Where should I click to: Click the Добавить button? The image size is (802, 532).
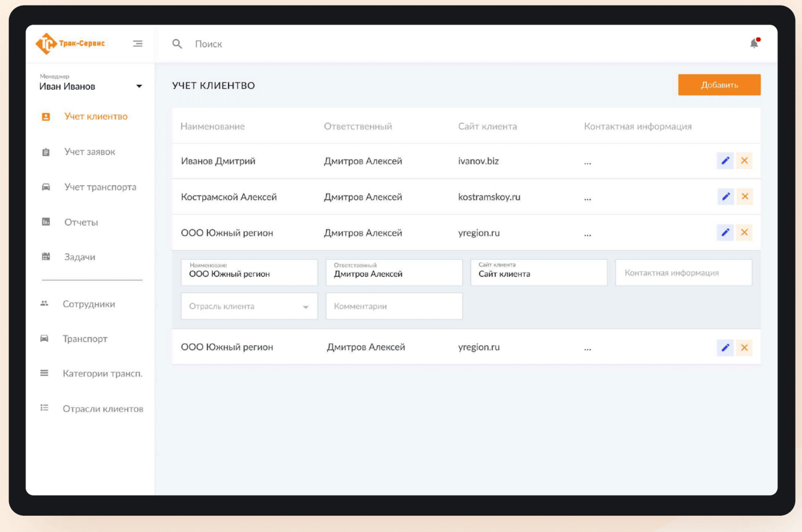pos(719,85)
